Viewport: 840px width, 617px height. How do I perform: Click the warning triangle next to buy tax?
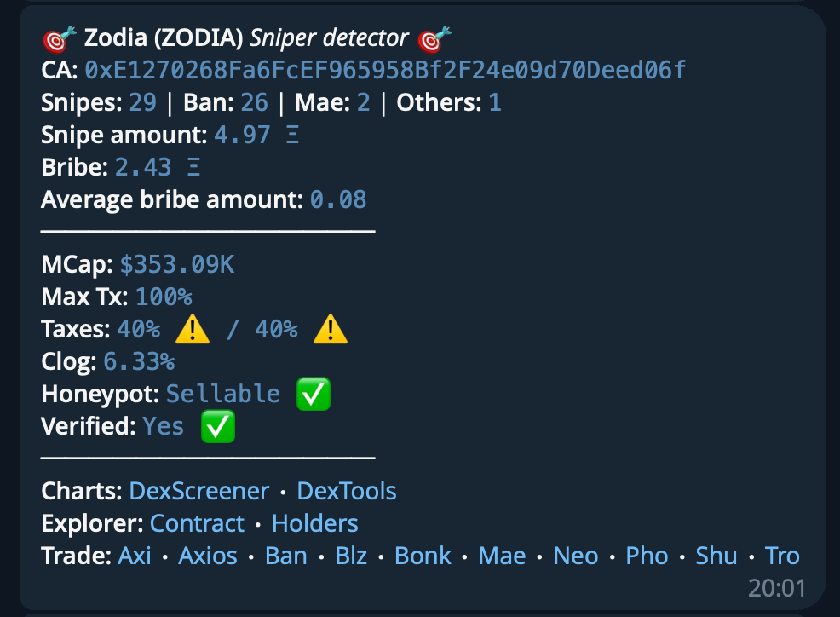point(192,329)
